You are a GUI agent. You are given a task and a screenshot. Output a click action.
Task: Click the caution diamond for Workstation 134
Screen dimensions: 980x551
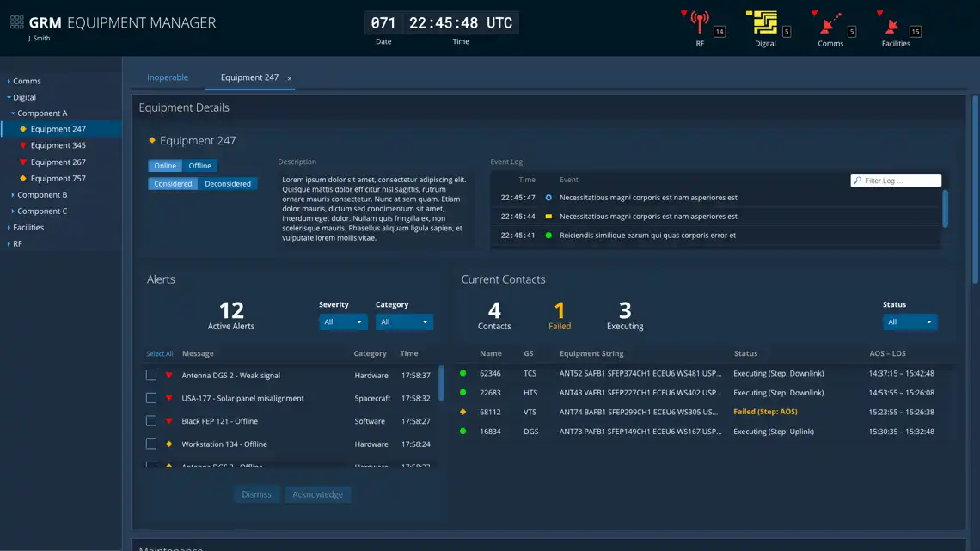point(168,444)
